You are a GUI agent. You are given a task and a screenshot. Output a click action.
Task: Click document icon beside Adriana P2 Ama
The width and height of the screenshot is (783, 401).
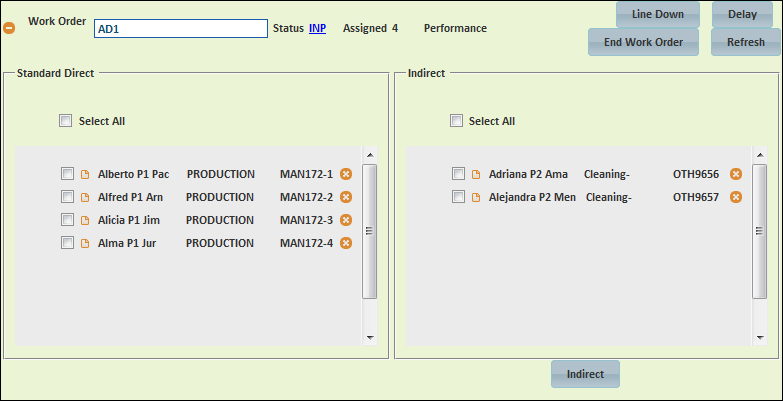[476, 174]
